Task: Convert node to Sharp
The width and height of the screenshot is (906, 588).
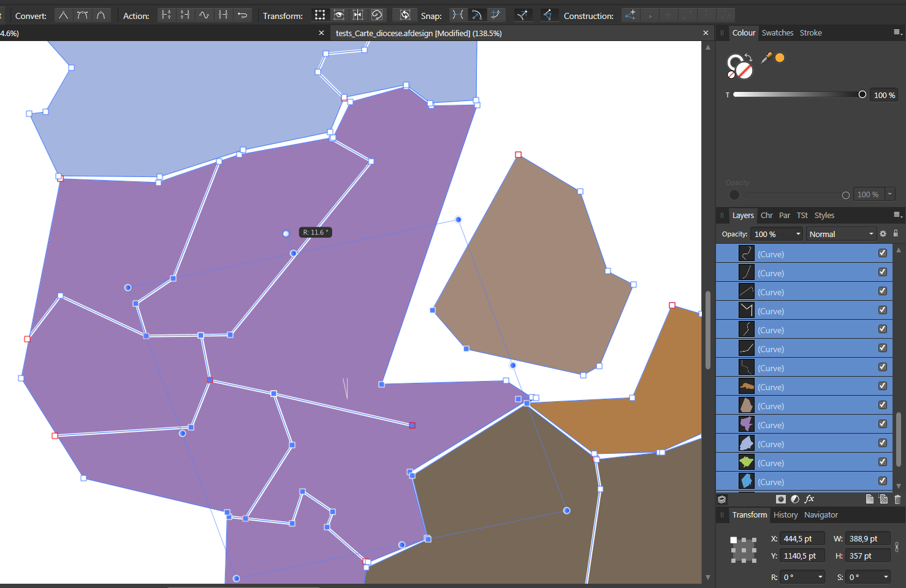Action: [63, 15]
